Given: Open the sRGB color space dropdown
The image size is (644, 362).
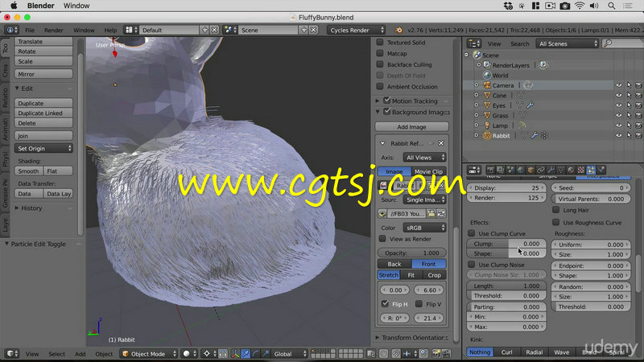Looking at the screenshot, I should [424, 228].
